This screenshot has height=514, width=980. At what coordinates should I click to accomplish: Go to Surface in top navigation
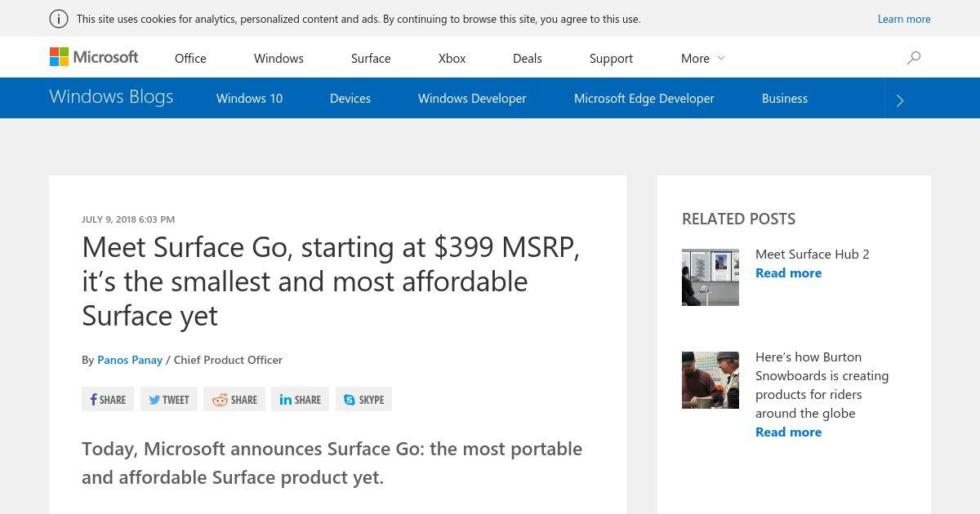tap(371, 58)
